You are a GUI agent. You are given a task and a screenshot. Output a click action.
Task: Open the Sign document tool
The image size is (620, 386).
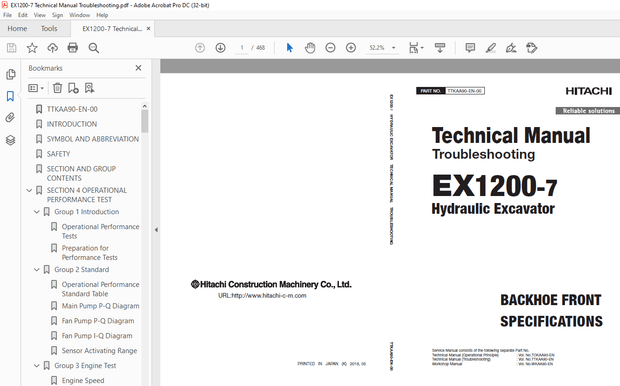(x=511, y=48)
